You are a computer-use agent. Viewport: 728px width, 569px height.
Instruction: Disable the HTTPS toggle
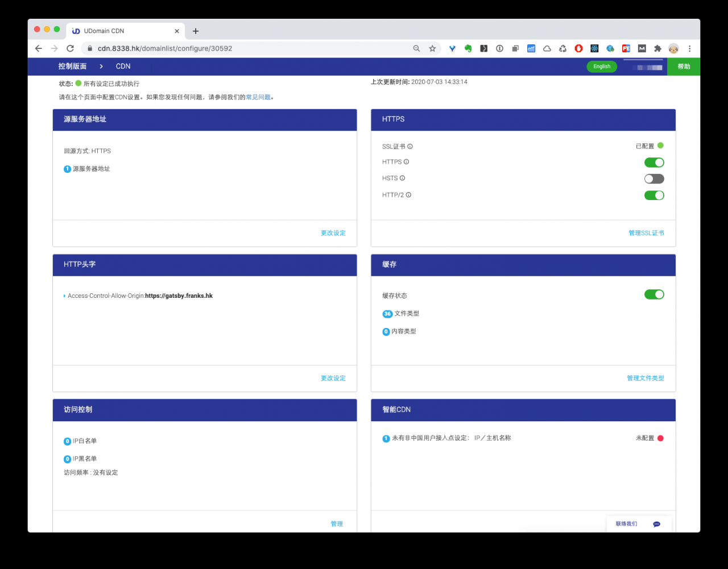pos(654,163)
